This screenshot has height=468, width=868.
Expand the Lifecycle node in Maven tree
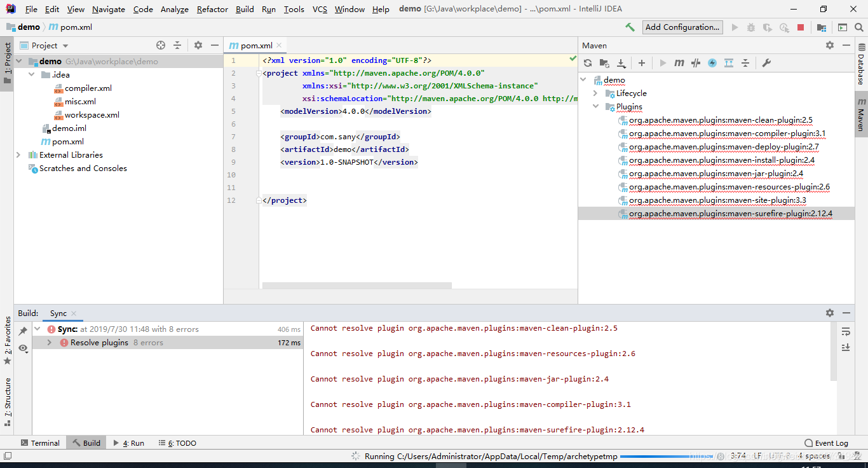(x=595, y=93)
